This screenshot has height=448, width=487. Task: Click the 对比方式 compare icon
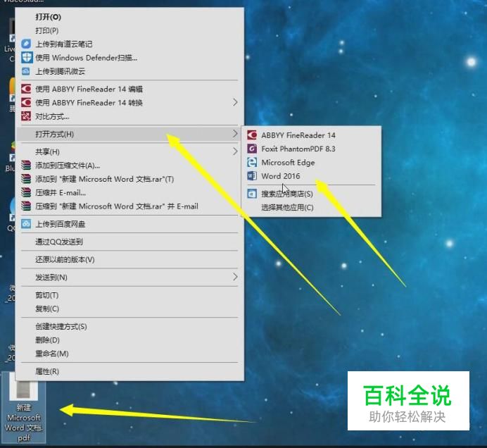pos(26,116)
